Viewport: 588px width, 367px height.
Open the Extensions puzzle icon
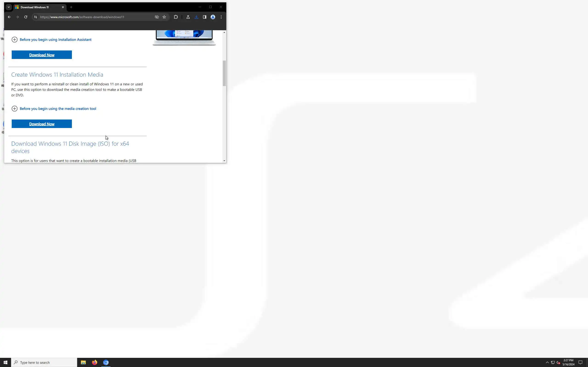pos(176,17)
